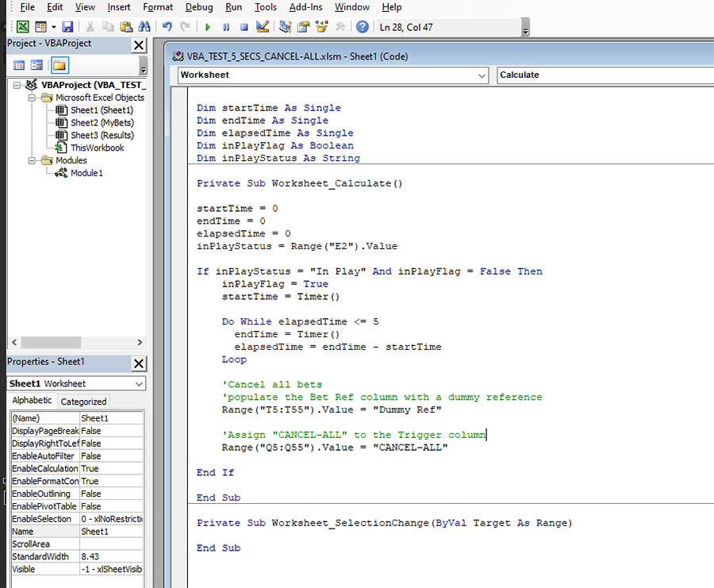
Task: Select Sheet2 (MyBets) in project tree
Action: point(102,123)
